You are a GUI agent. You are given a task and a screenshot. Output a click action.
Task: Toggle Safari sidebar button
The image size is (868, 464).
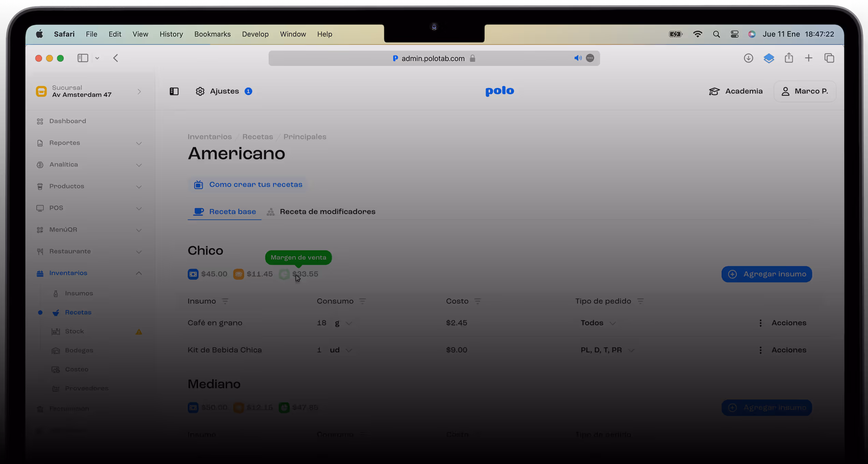[x=83, y=58]
